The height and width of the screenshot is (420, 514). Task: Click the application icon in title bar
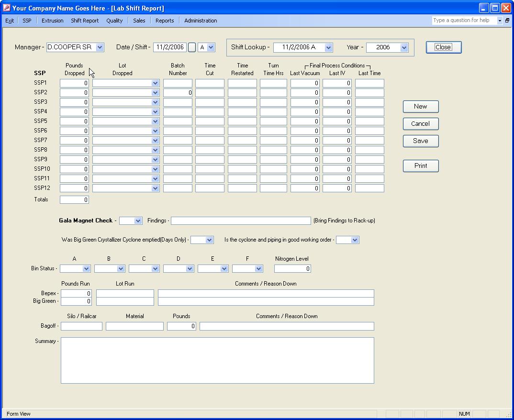(x=6, y=8)
